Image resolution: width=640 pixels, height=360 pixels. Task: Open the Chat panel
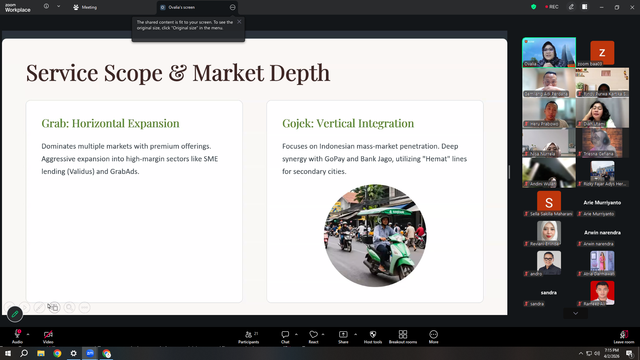285,336
